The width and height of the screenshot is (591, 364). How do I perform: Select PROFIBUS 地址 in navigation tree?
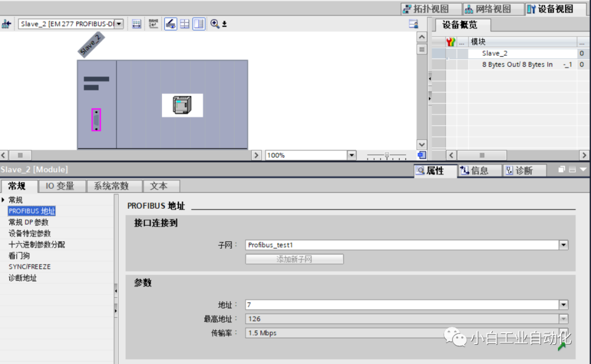(x=32, y=211)
